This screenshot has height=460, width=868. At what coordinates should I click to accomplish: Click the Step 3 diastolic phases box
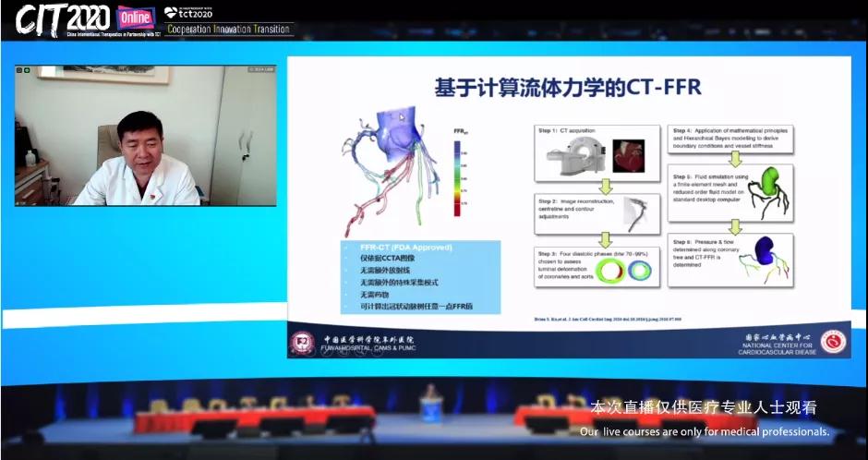click(x=597, y=273)
